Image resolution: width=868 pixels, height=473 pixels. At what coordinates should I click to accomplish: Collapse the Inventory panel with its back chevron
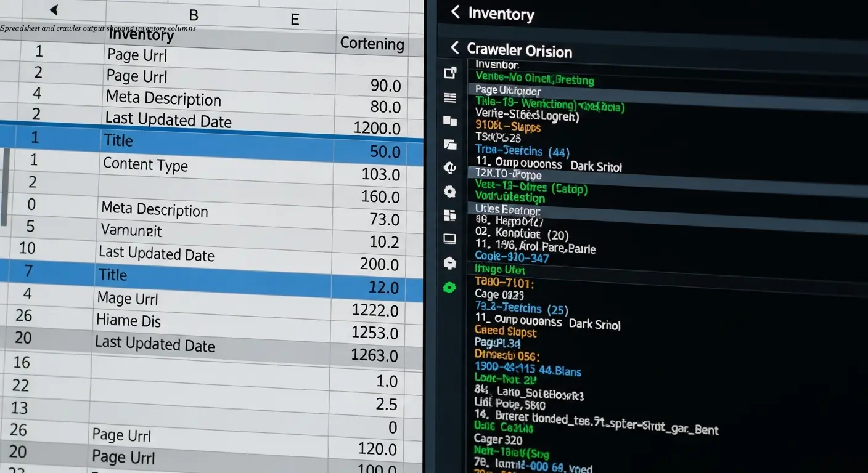tap(454, 13)
